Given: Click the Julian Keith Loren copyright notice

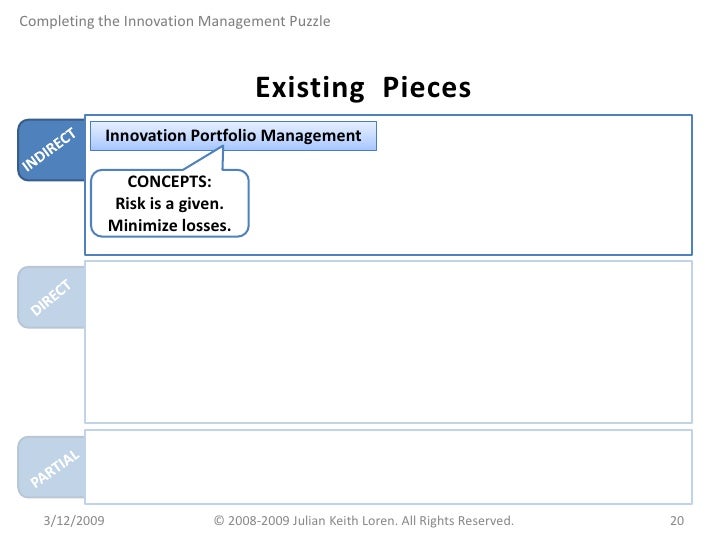Looking at the screenshot, I should pos(364,521).
